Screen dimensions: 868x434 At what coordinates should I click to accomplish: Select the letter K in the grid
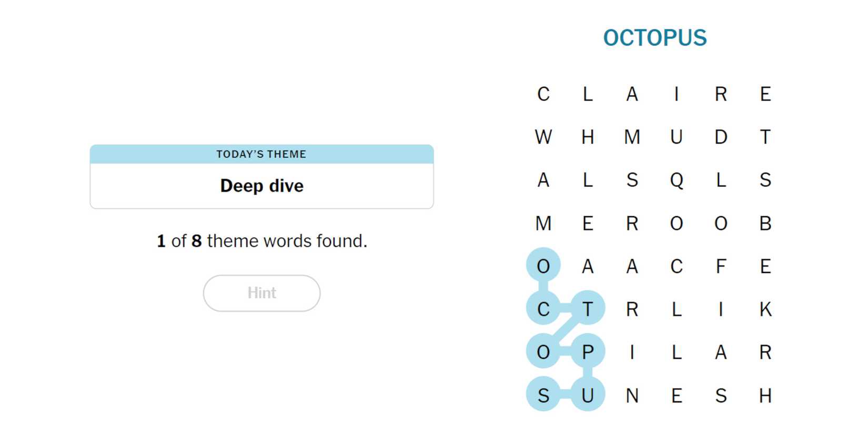coord(765,309)
